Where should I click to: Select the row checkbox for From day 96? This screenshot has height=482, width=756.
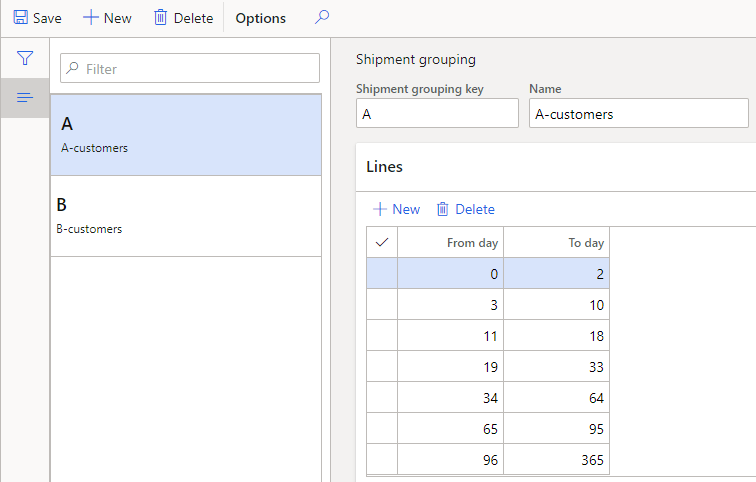coord(382,459)
